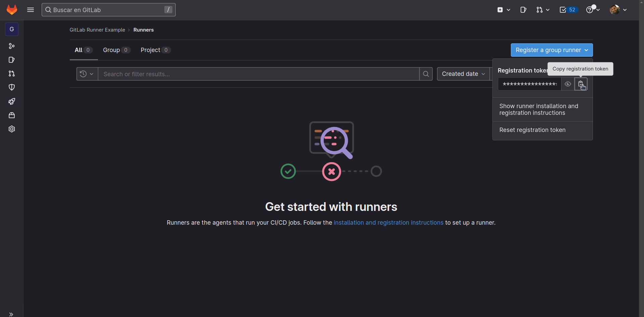Open subgroups and projects sidebar icon

(x=12, y=46)
